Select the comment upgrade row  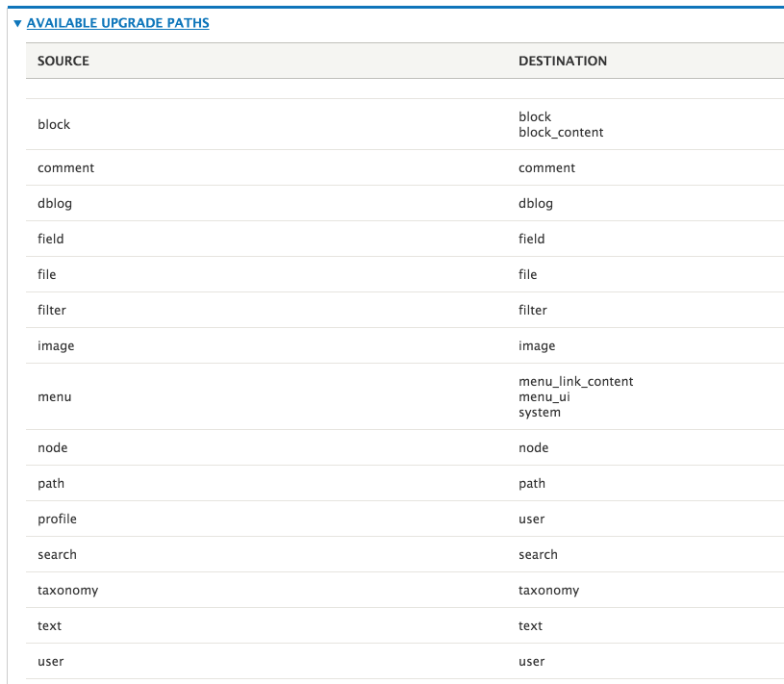[x=65, y=167]
